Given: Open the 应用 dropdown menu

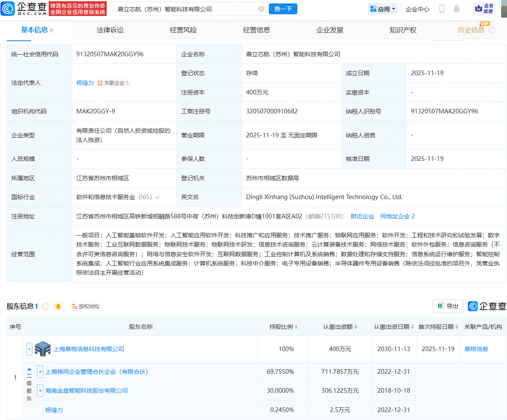Looking at the screenshot, I should click(382, 9).
